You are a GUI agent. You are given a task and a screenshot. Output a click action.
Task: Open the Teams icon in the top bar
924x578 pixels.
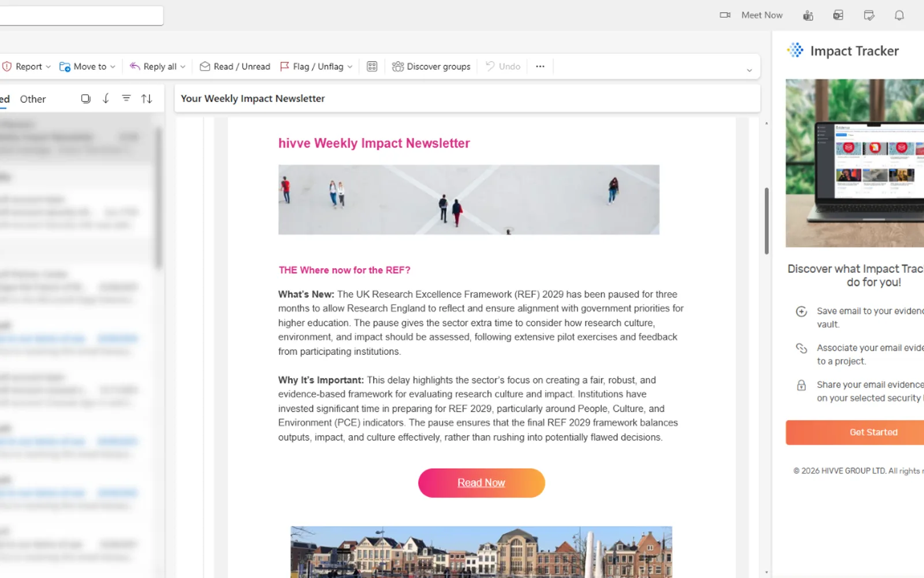pyautogui.click(x=808, y=16)
